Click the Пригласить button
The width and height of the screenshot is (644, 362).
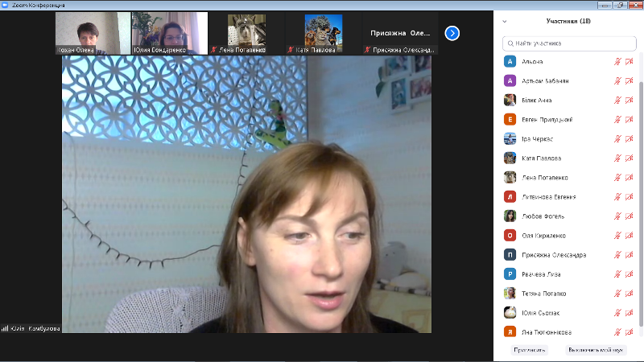(530, 350)
